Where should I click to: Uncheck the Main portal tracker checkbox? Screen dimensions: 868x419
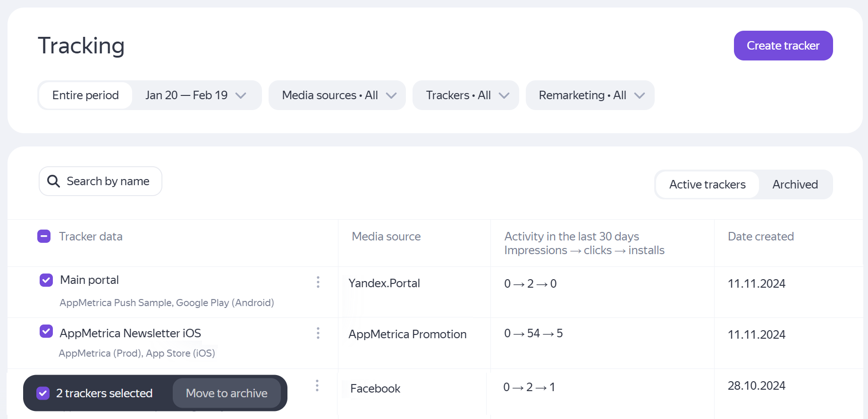46,280
